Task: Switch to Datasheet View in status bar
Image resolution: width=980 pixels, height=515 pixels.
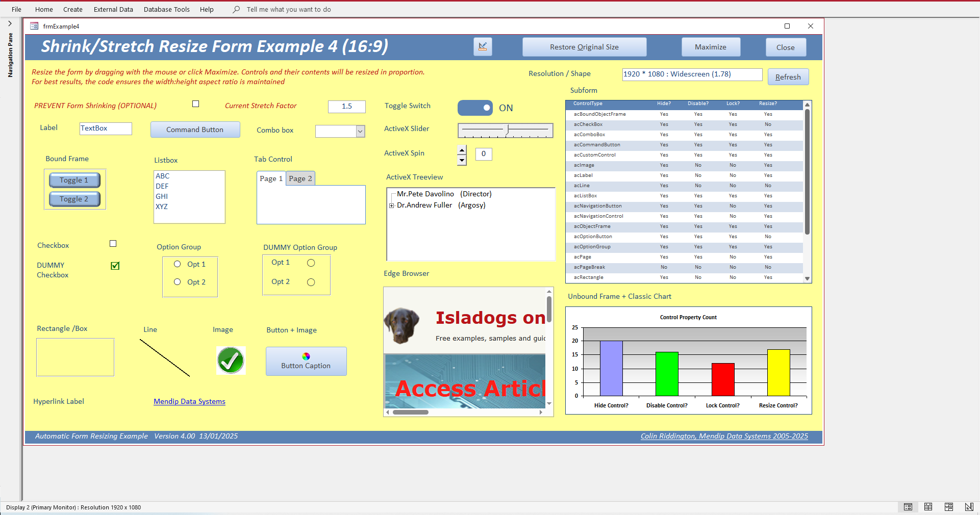Action: click(928, 507)
